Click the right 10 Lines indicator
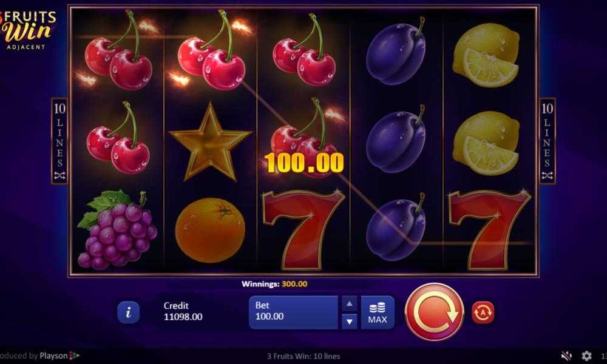 click(x=547, y=141)
